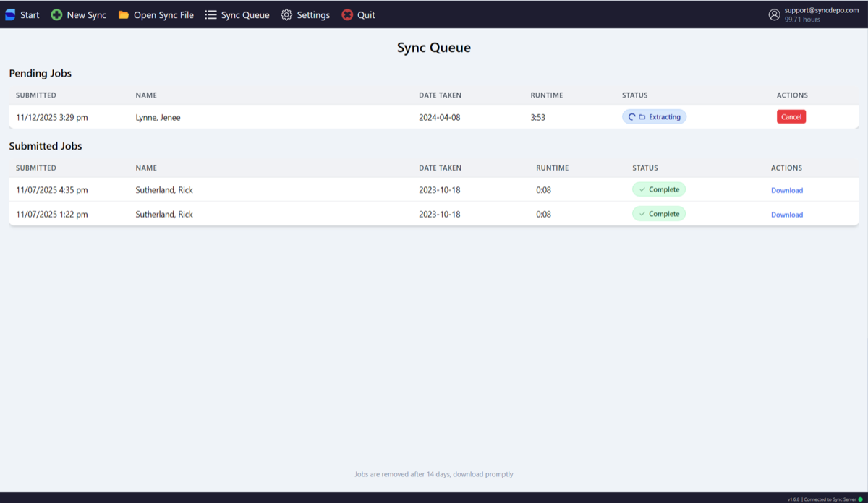Click the spinning refresh icon in Extracting badge
This screenshot has height=503, width=868.
coord(631,116)
